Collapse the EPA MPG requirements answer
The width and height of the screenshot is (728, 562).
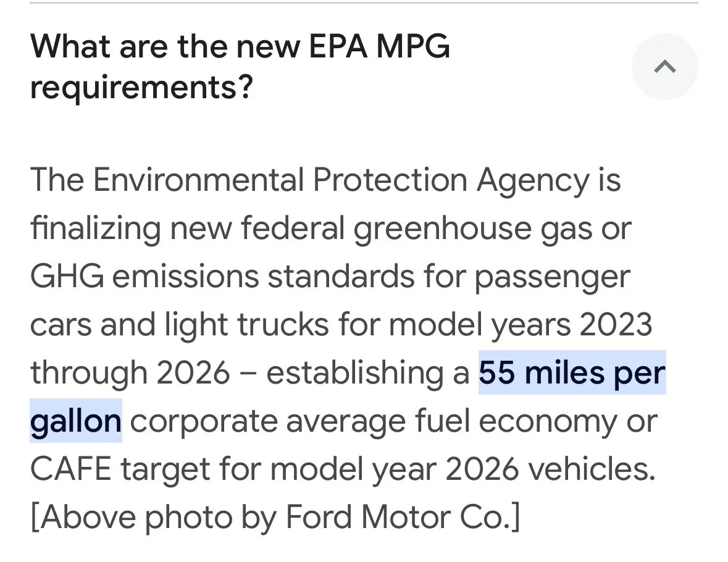(664, 67)
